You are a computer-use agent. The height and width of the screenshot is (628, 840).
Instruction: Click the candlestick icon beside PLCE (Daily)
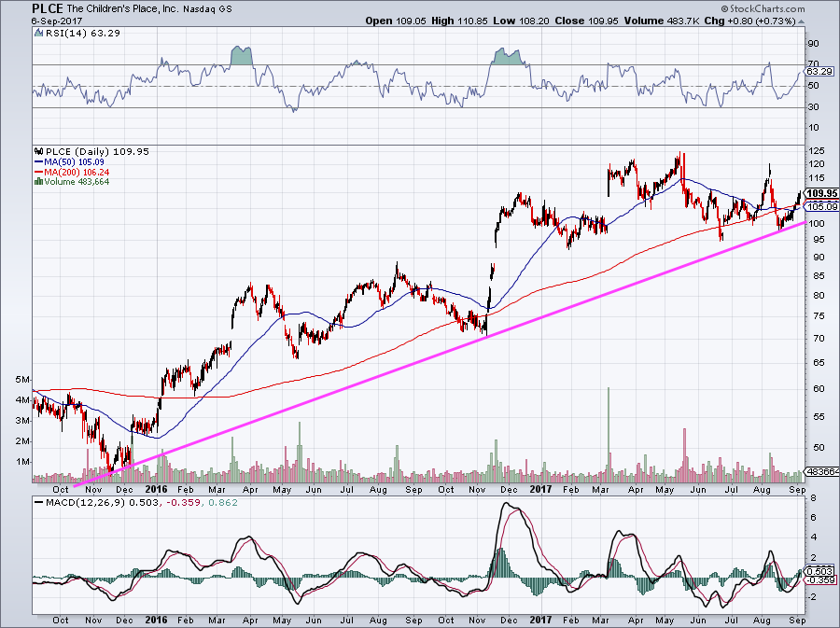click(x=38, y=151)
